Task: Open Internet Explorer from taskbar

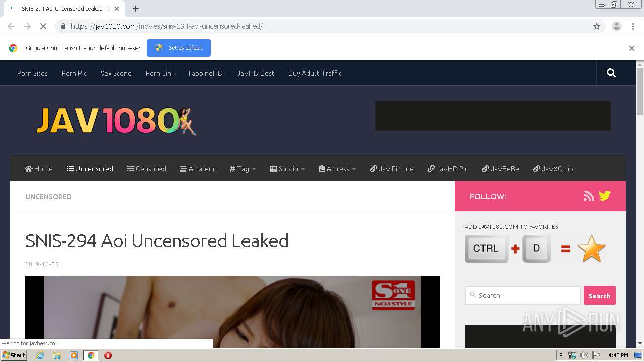Action: [40, 355]
